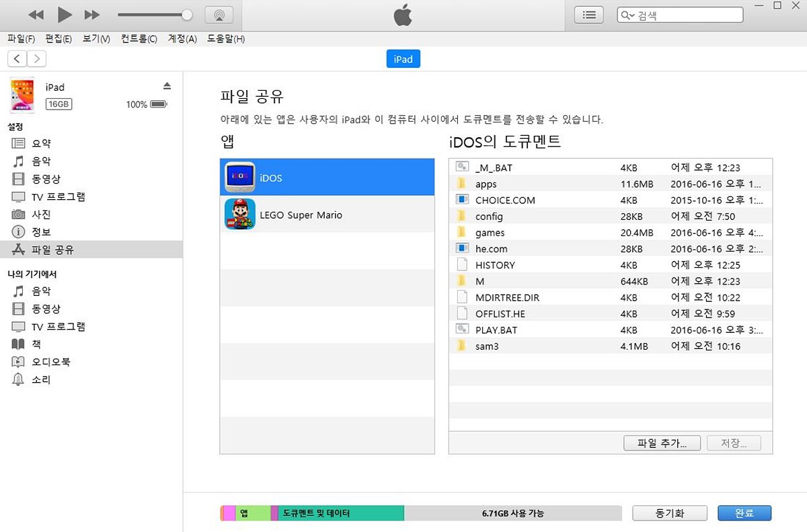Adjust the volume slider knob
Viewport: 807px width, 532px height.
point(187,14)
